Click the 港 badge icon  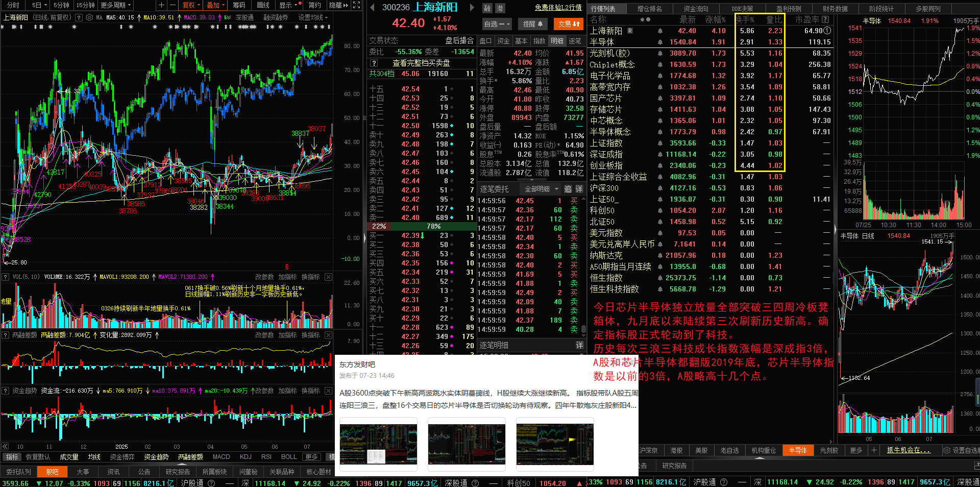500,8
